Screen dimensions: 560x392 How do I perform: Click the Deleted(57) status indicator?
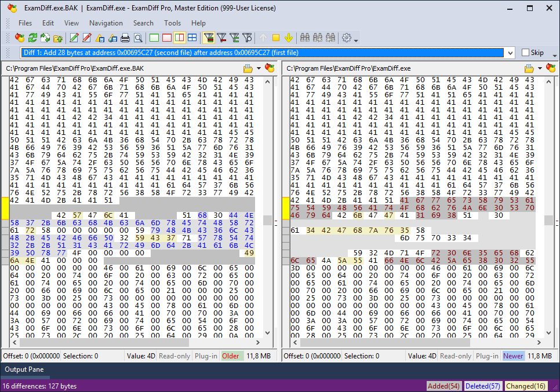tap(484, 386)
